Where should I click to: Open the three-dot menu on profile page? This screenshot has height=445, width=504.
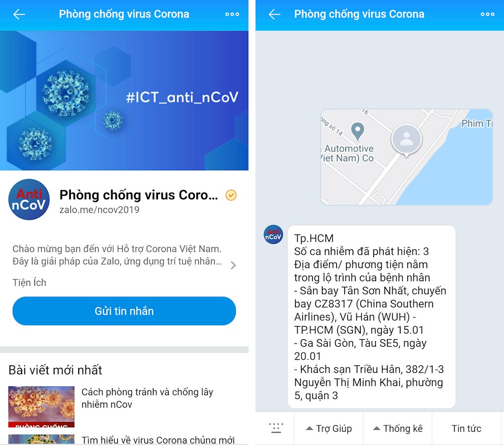pos(232,14)
